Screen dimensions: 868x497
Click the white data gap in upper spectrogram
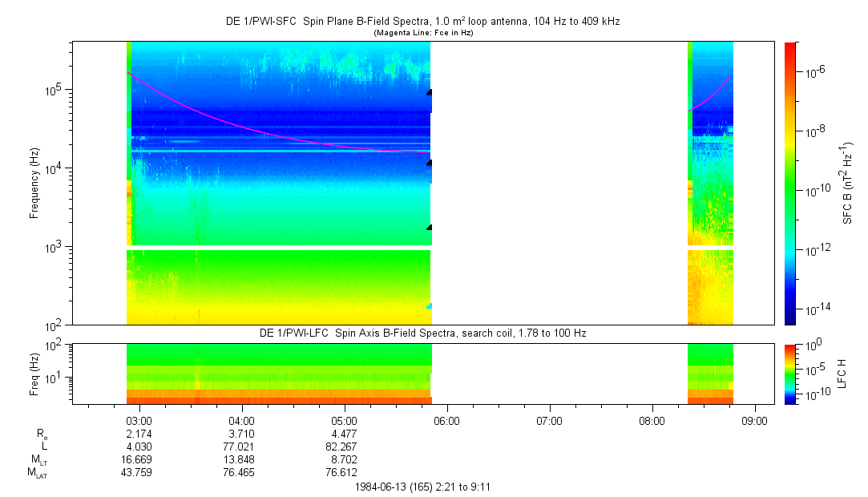[559, 183]
